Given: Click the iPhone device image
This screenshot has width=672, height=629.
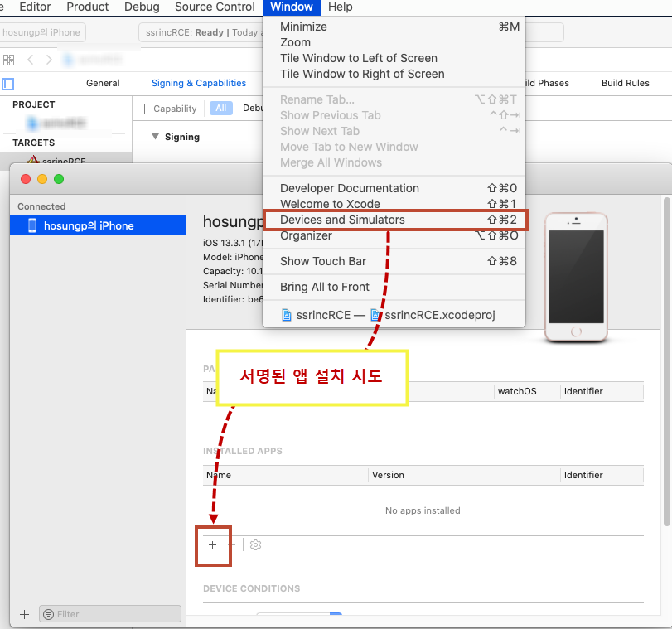Looking at the screenshot, I should click(576, 277).
